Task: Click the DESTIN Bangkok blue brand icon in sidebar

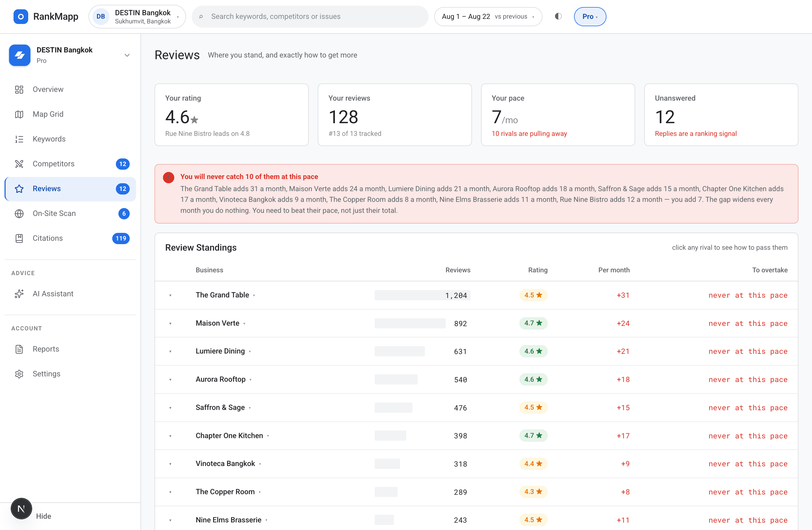Action: click(20, 55)
